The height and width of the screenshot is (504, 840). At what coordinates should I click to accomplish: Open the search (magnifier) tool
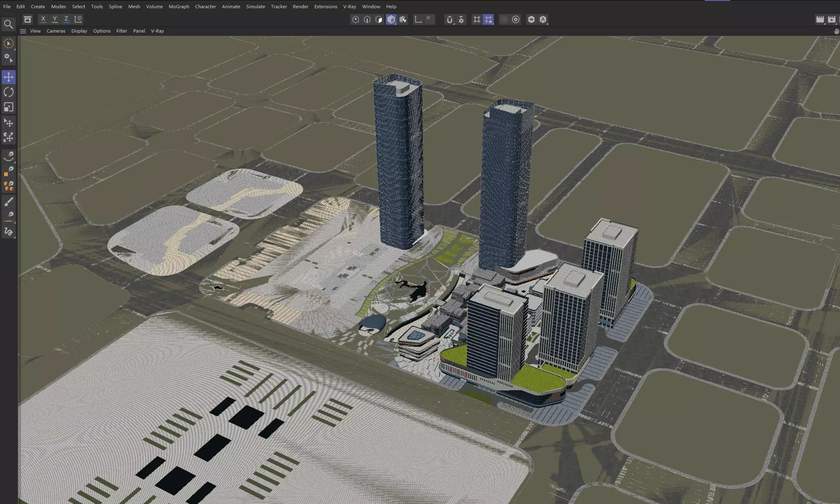[8, 24]
